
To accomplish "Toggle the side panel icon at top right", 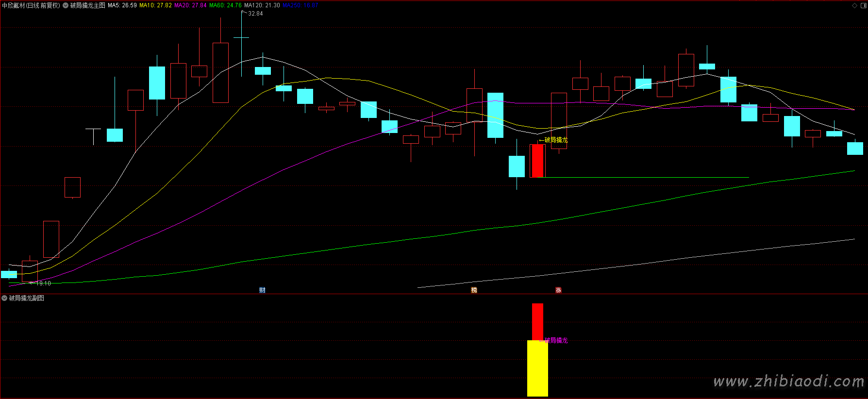I will tap(863, 5).
